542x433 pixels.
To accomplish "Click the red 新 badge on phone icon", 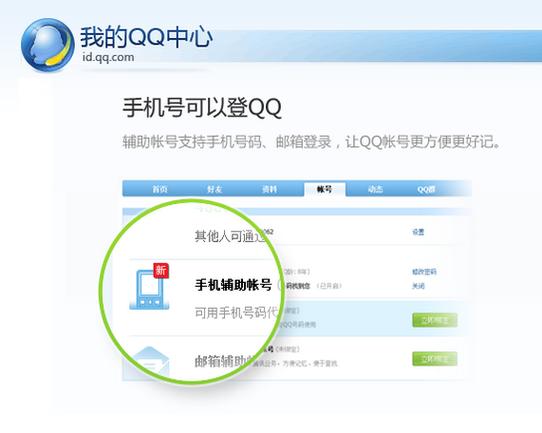I will [x=161, y=270].
